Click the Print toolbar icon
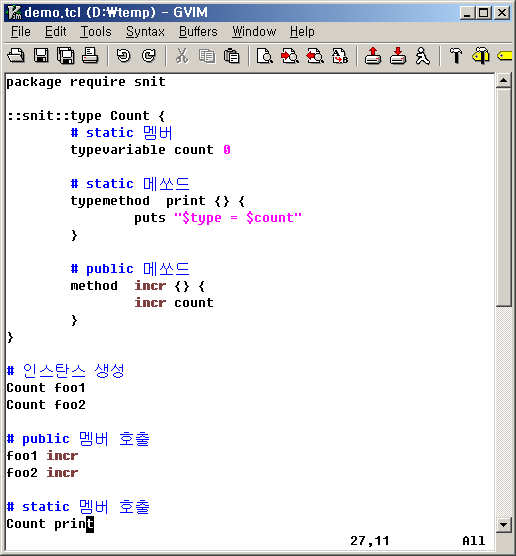 (x=90, y=56)
